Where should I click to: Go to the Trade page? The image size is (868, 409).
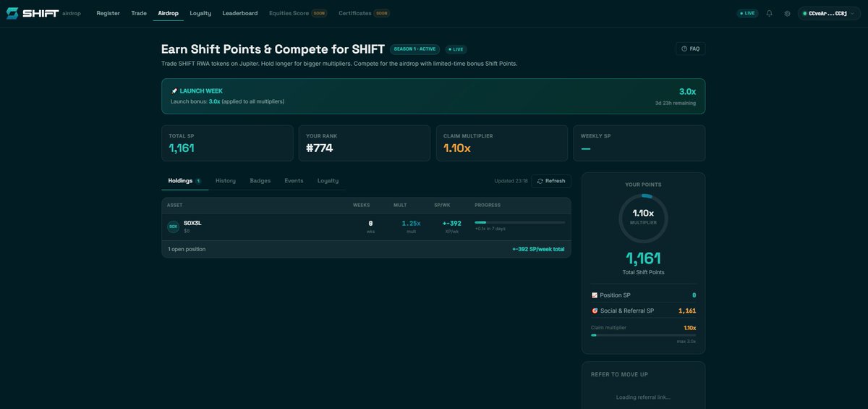click(139, 13)
